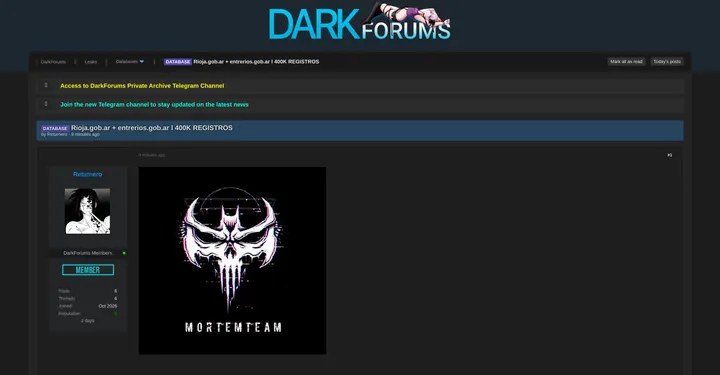Viewport: 720px width, 375px height.
Task: Click DATABASE tag in blue thread header
Action: tap(55, 129)
